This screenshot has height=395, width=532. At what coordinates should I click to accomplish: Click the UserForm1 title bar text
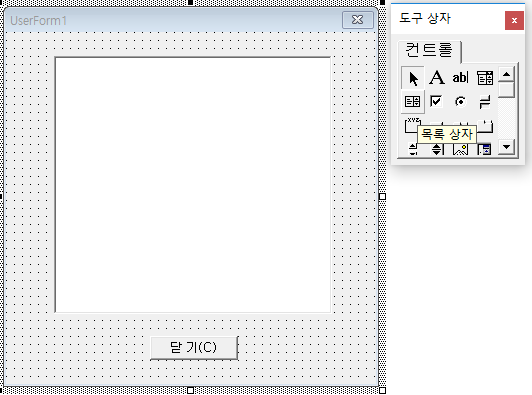(x=38, y=21)
